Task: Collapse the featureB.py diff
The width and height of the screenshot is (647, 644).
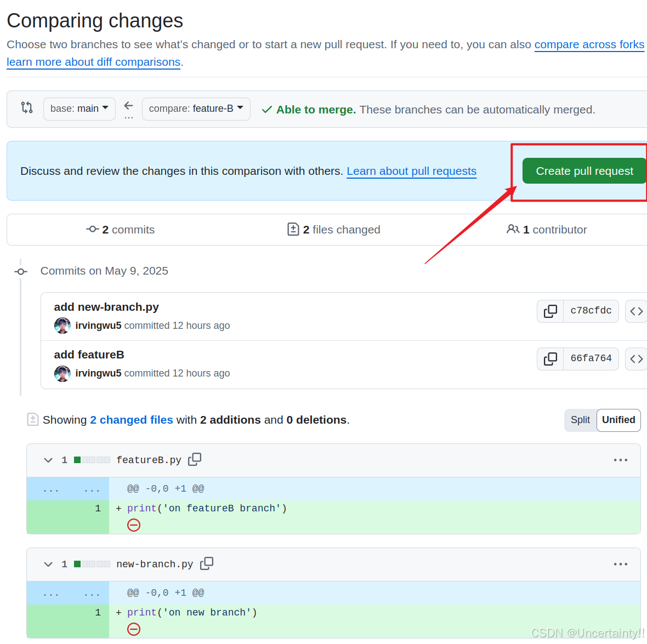Action: 48,460
